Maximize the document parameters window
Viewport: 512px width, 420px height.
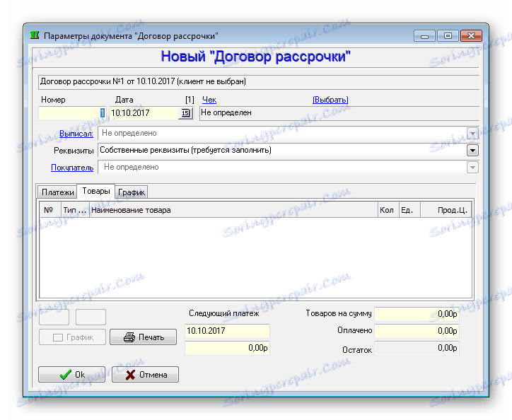coord(448,35)
